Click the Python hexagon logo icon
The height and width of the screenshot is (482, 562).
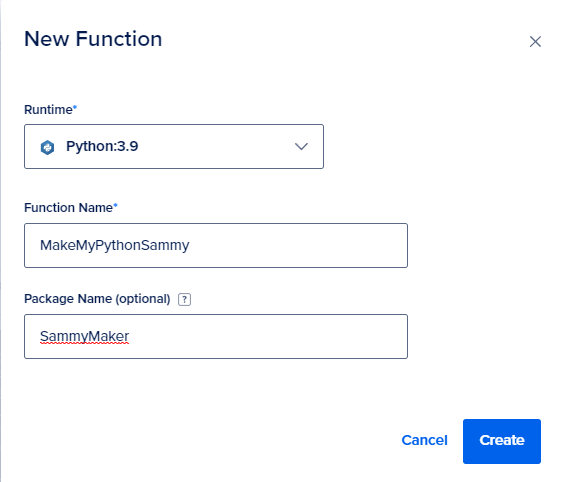tap(47, 147)
